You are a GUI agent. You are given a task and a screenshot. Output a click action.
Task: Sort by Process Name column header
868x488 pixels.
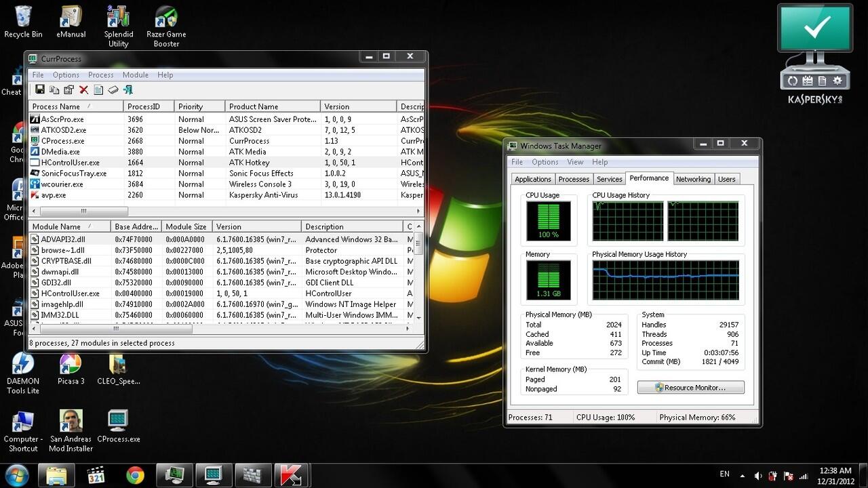pyautogui.click(x=75, y=106)
